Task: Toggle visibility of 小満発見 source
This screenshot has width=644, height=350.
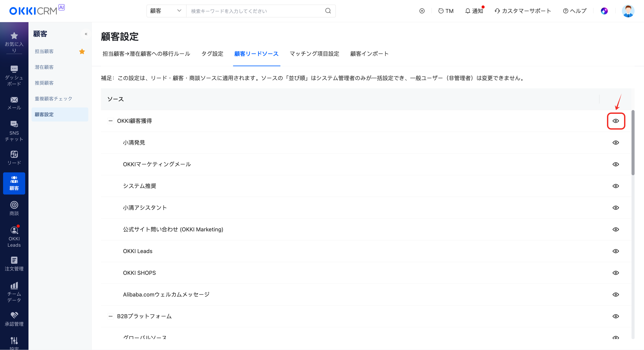Action: click(616, 143)
